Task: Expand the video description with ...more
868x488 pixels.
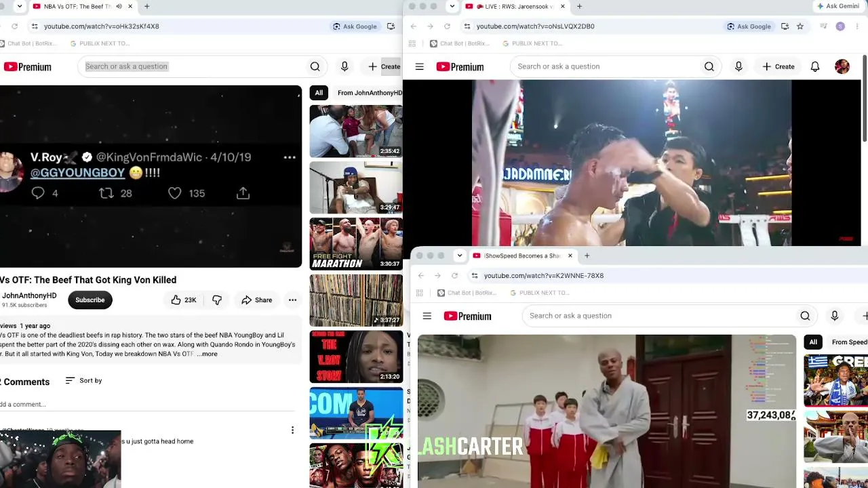Action: pyautogui.click(x=208, y=354)
